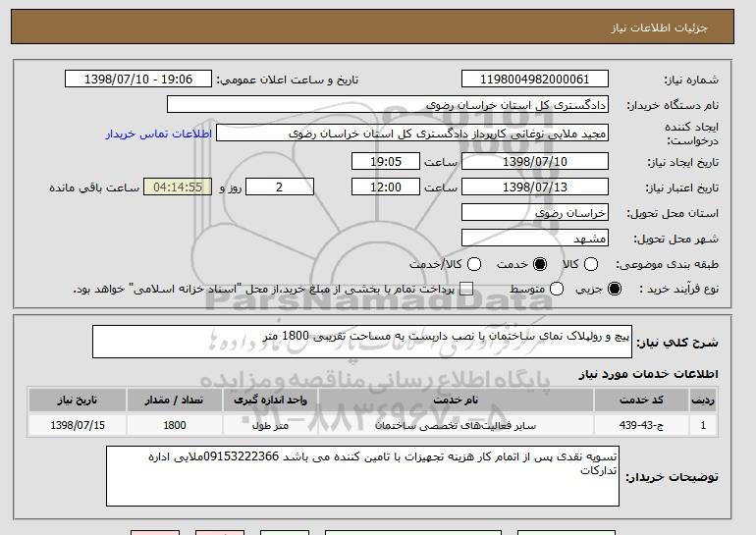Click the واحد اندازه گیری column header
The height and width of the screenshot is (535, 756).
pos(270,401)
